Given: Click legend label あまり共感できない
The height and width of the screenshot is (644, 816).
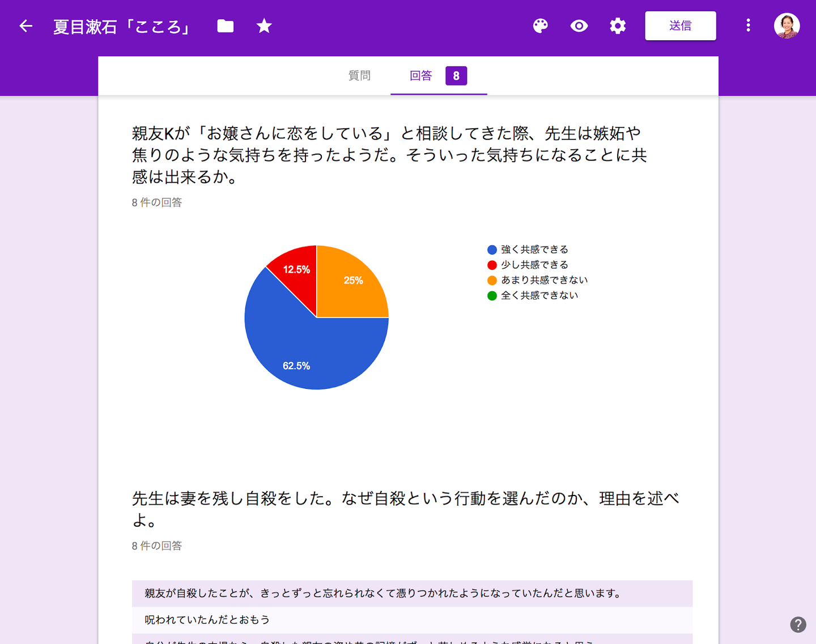Looking at the screenshot, I should (545, 280).
